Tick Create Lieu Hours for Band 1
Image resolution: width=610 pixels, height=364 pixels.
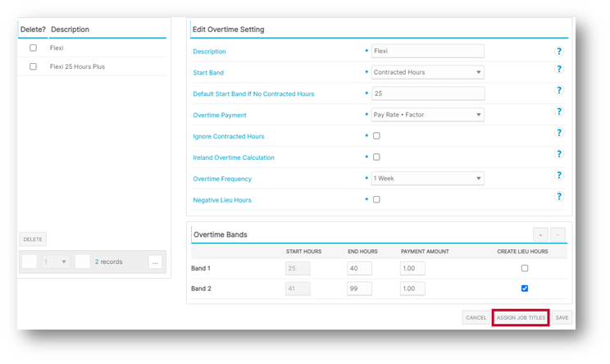click(525, 268)
